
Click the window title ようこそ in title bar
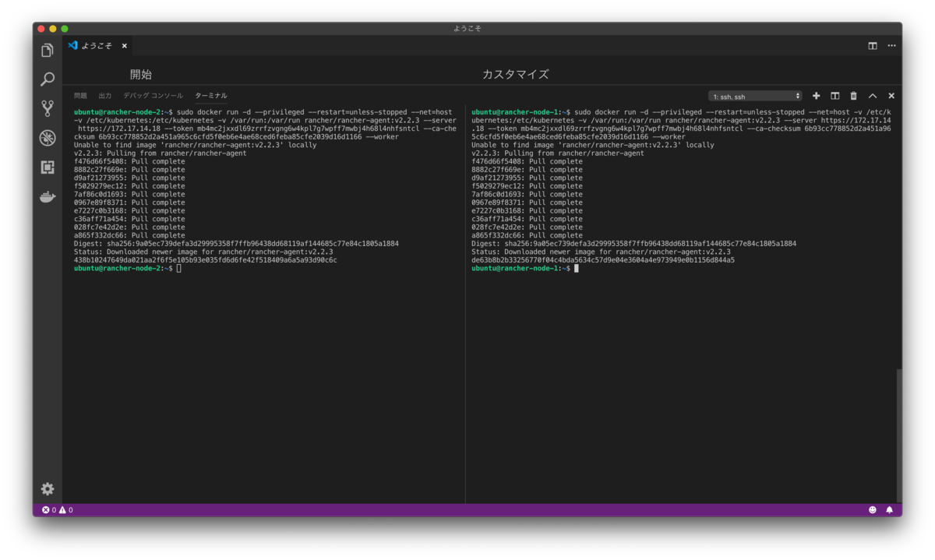point(467,28)
